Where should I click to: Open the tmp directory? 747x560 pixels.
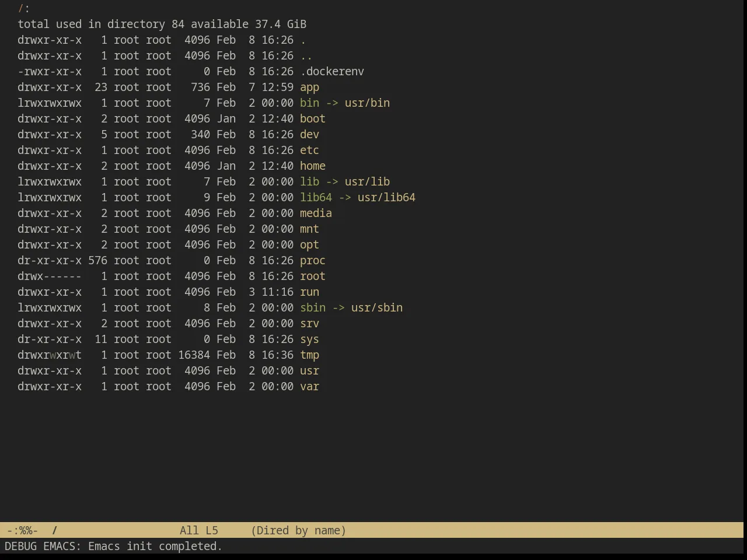309,355
